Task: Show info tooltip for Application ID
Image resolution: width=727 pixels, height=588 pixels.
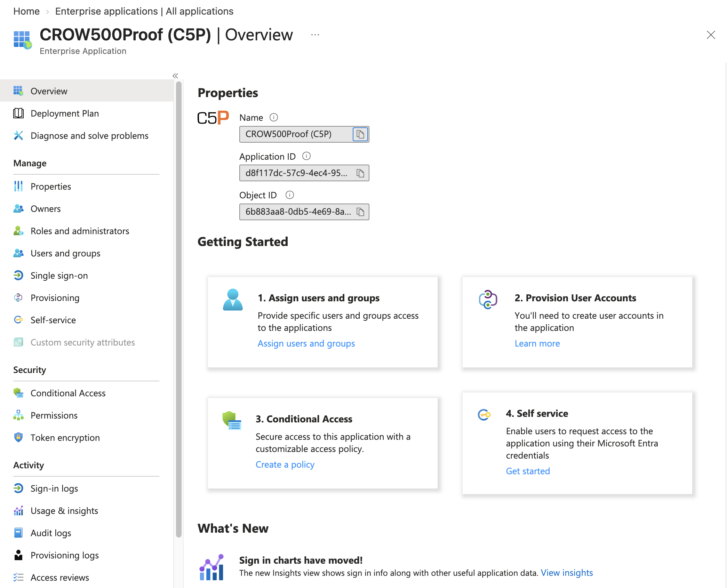Action: pyautogui.click(x=306, y=156)
